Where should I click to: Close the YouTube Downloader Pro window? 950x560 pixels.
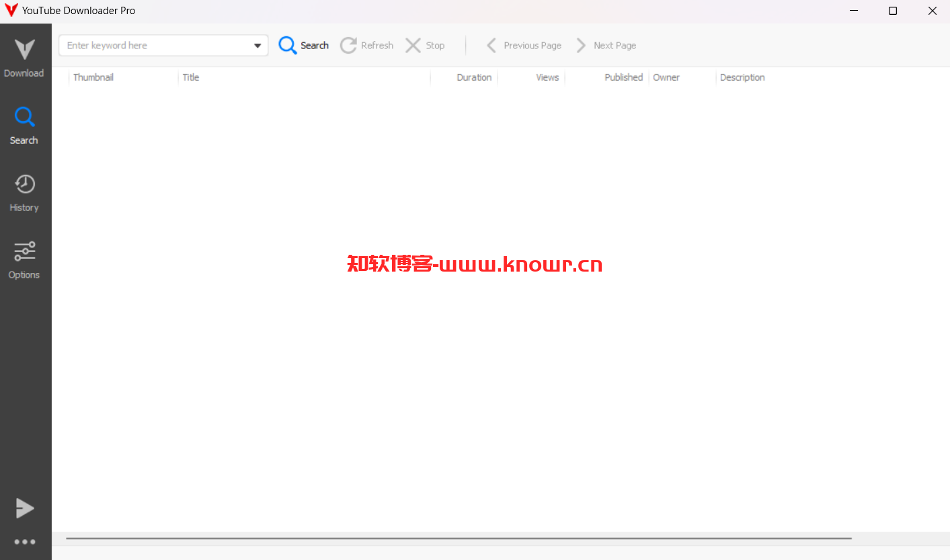[x=932, y=11]
